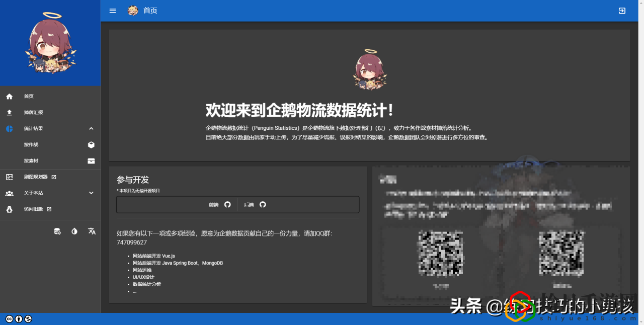
Task: Toggle the sidebar with the hamburger menu icon
Action: [x=113, y=11]
